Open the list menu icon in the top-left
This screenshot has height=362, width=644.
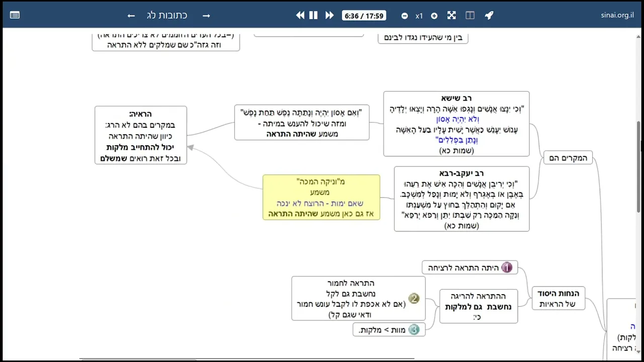coord(15,15)
